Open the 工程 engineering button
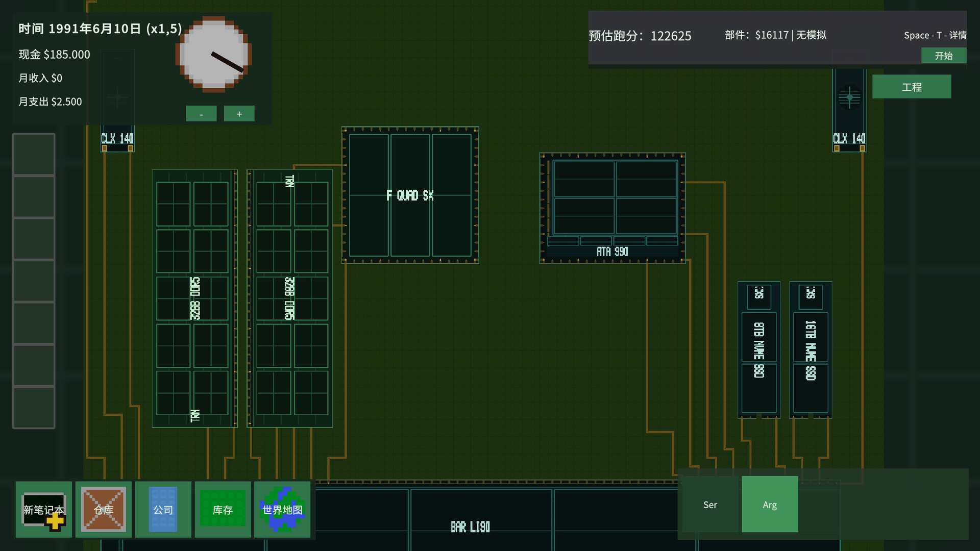The height and width of the screenshot is (551, 980). [x=912, y=87]
